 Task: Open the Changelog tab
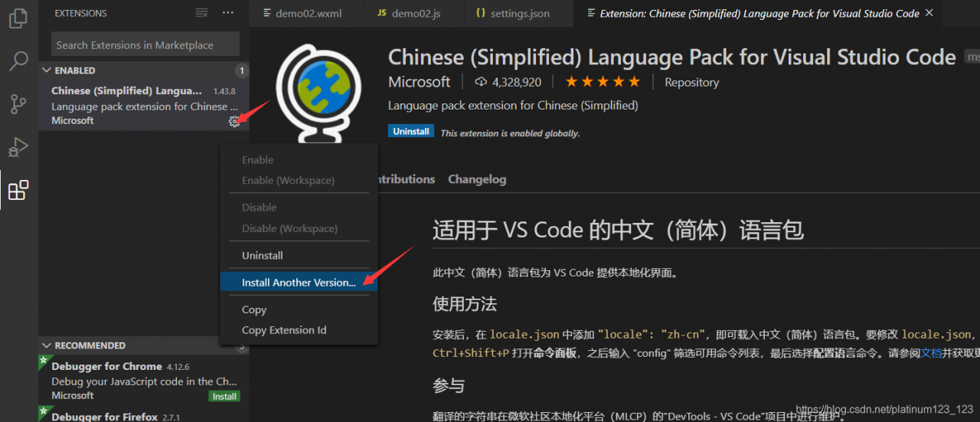click(477, 179)
